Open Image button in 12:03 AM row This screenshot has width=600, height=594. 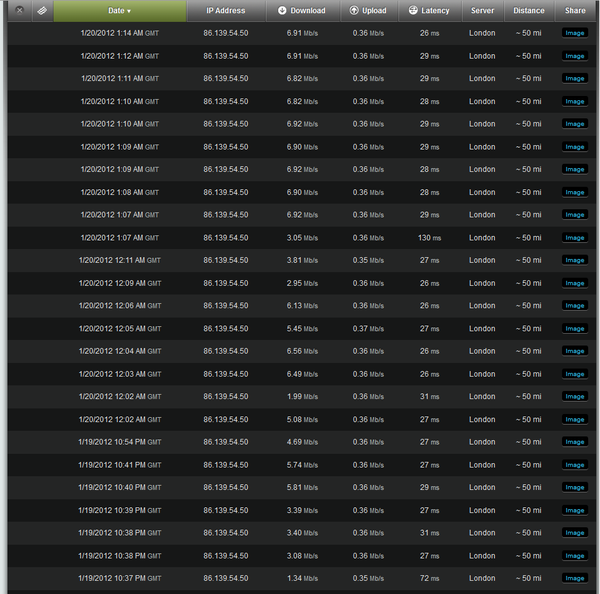pos(575,374)
